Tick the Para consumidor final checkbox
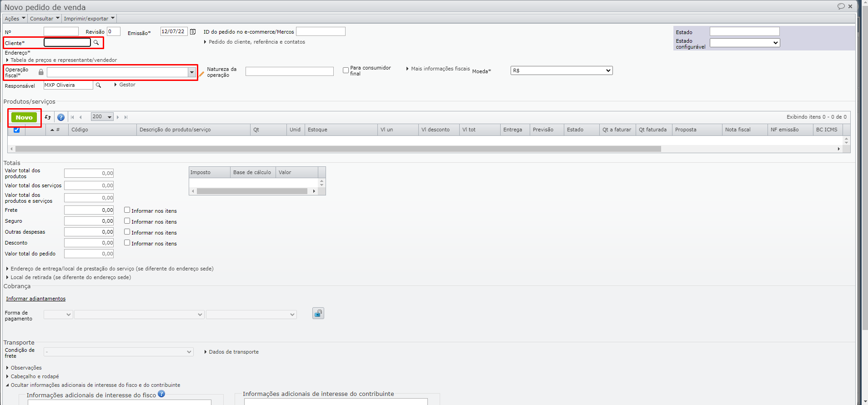Viewport: 868px width, 405px height. pyautogui.click(x=346, y=70)
